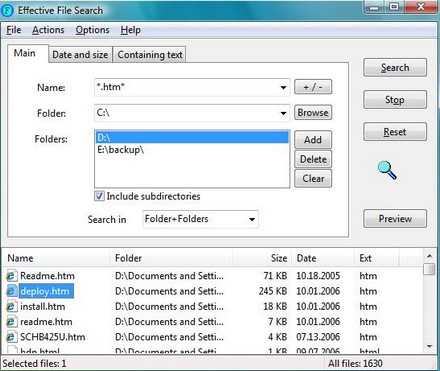
Task: Switch to the Date and size tab
Action: click(x=80, y=55)
